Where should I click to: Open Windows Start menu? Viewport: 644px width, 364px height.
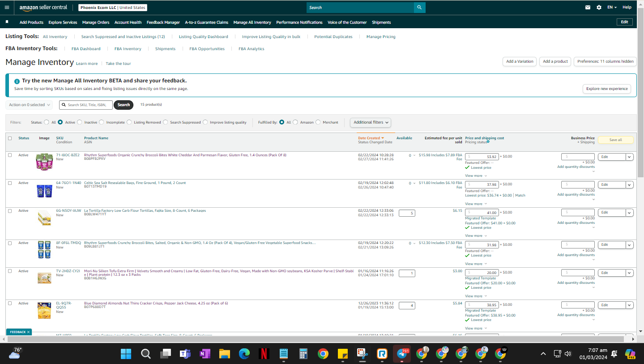126,354
